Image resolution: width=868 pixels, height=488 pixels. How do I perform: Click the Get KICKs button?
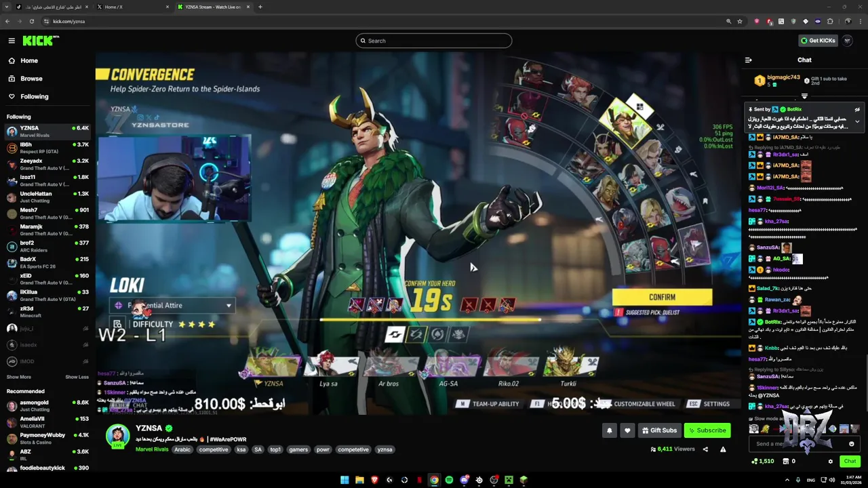click(817, 41)
